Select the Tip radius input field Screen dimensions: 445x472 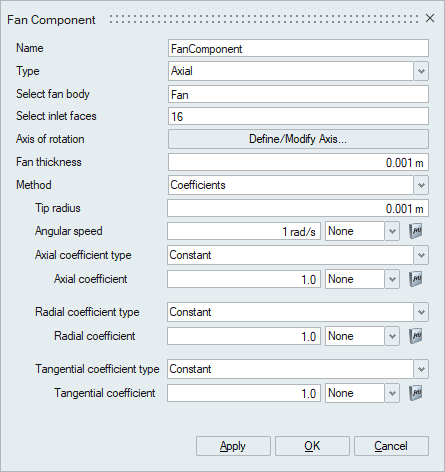coord(298,208)
